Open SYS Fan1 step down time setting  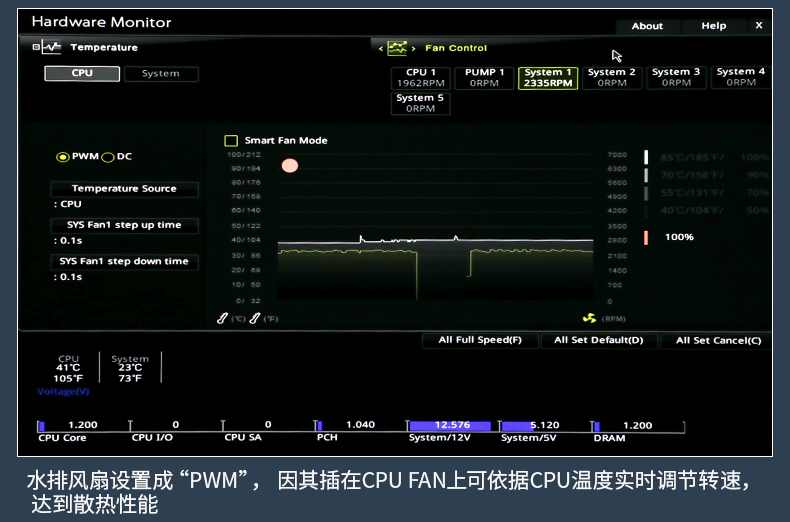pyautogui.click(x=124, y=261)
